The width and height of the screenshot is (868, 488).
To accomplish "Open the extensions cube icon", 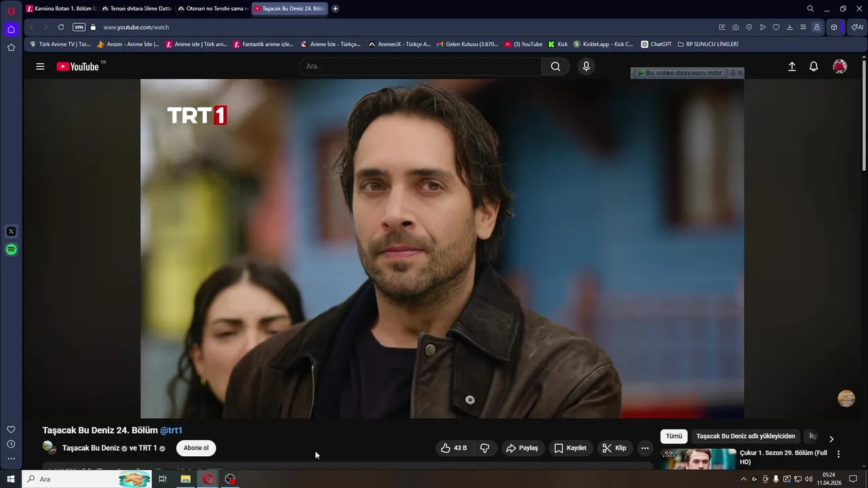I will (834, 27).
